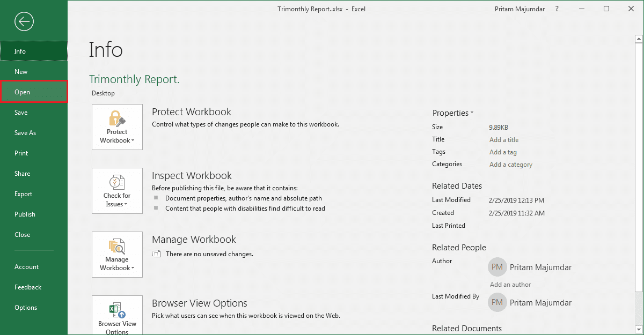The width and height of the screenshot is (644, 335).
Task: Click Pritam Majumdar's author avatar
Action: click(497, 267)
